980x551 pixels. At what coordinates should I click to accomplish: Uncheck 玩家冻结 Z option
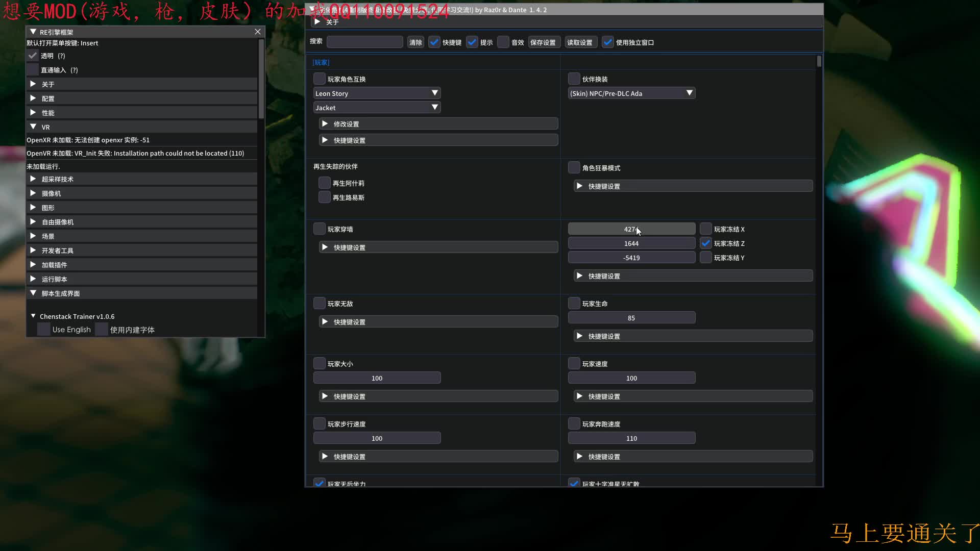click(x=706, y=243)
